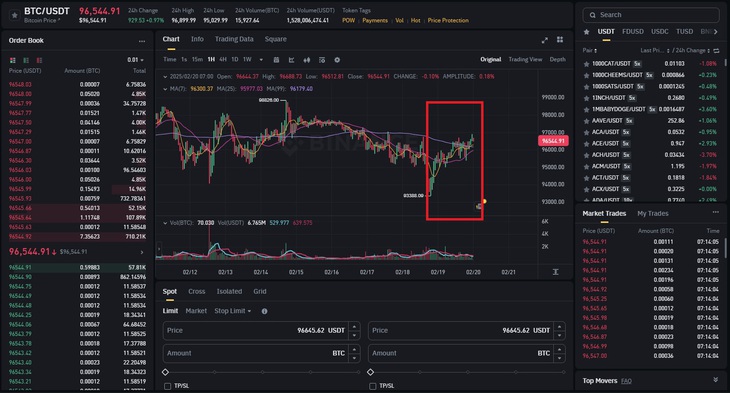This screenshot has height=393, width=730.
Task: Enable TP/SL on the sell form
Action: pos(372,386)
